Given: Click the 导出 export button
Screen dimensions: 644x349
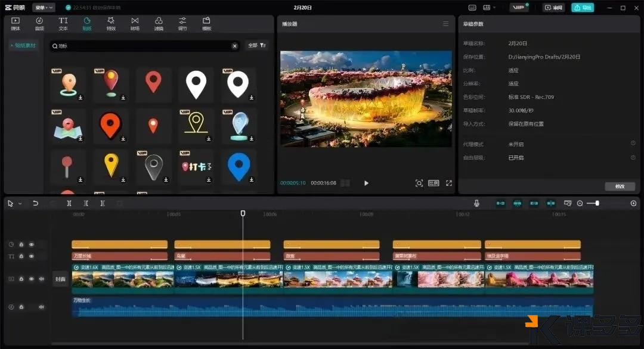Looking at the screenshot, I should 582,8.
